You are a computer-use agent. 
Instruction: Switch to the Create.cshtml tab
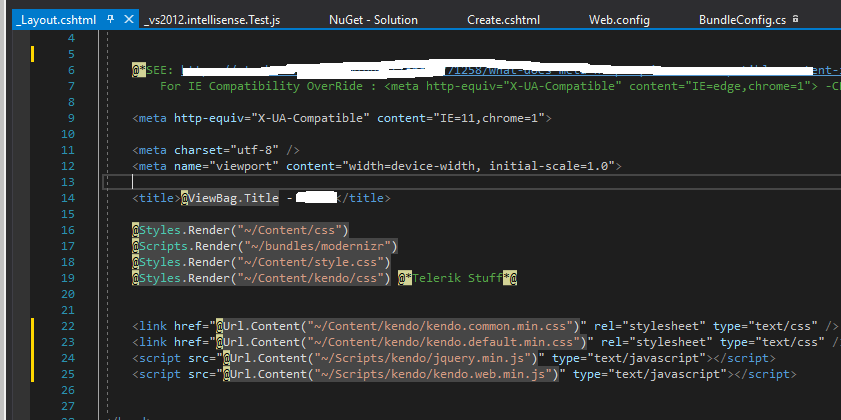tap(504, 20)
